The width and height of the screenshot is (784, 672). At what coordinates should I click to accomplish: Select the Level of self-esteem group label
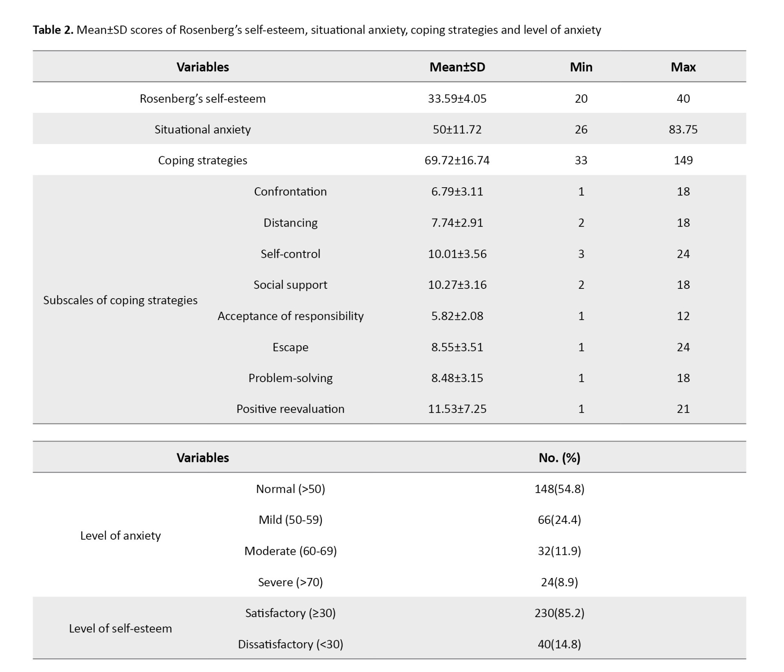[120, 629]
